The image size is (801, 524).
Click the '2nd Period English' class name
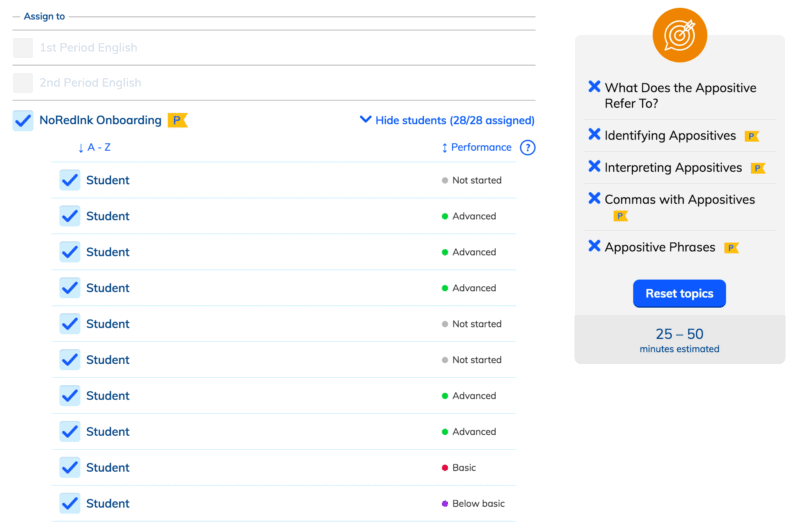coord(90,83)
